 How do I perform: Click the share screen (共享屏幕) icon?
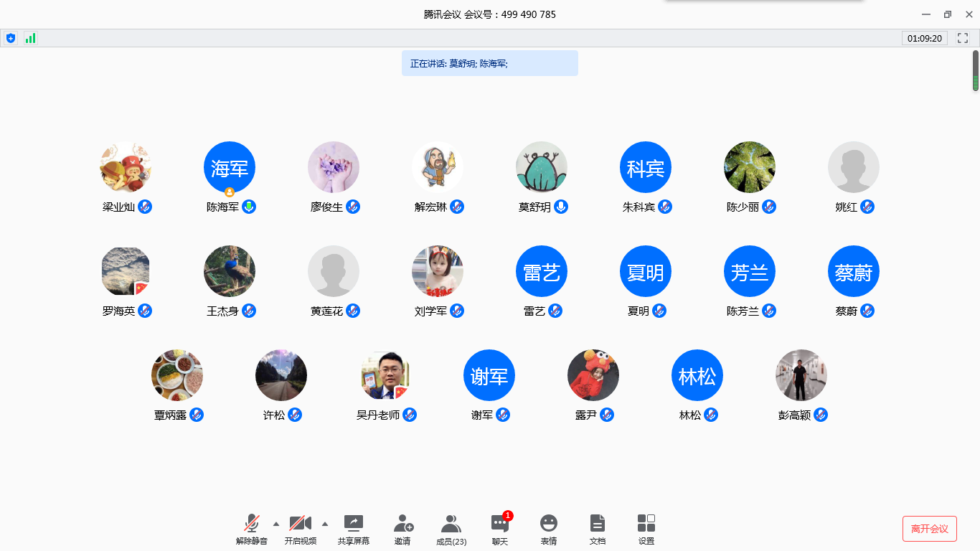pyautogui.click(x=354, y=523)
